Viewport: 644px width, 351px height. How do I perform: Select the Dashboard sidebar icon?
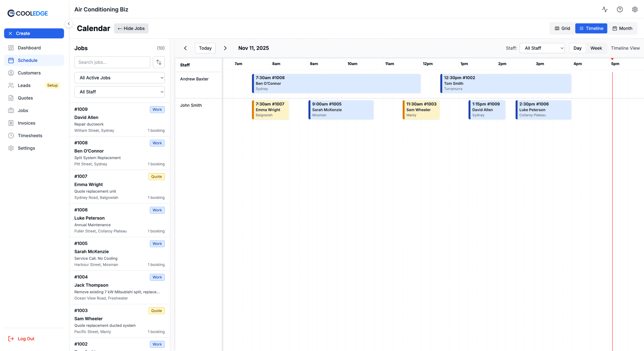pyautogui.click(x=11, y=48)
